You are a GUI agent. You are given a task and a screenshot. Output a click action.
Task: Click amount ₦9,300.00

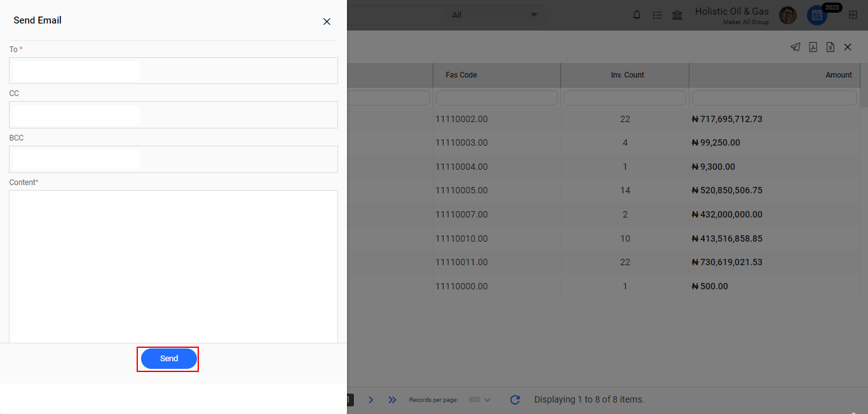pos(713,167)
